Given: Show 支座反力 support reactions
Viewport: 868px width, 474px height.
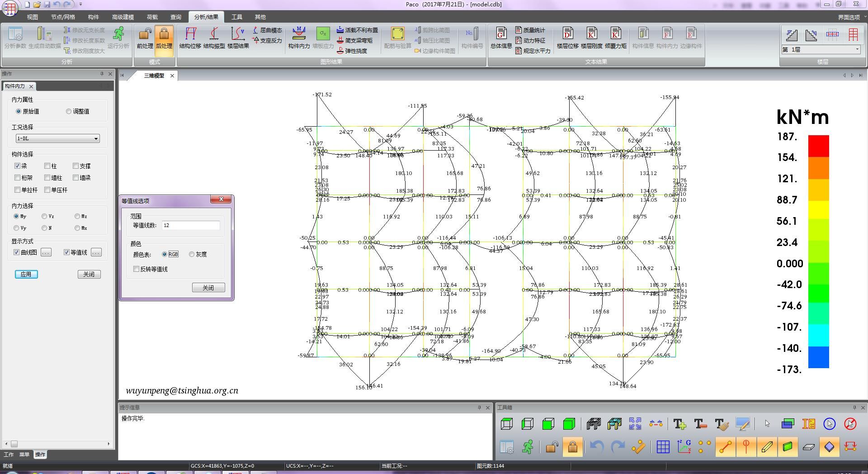Looking at the screenshot, I should 267,40.
